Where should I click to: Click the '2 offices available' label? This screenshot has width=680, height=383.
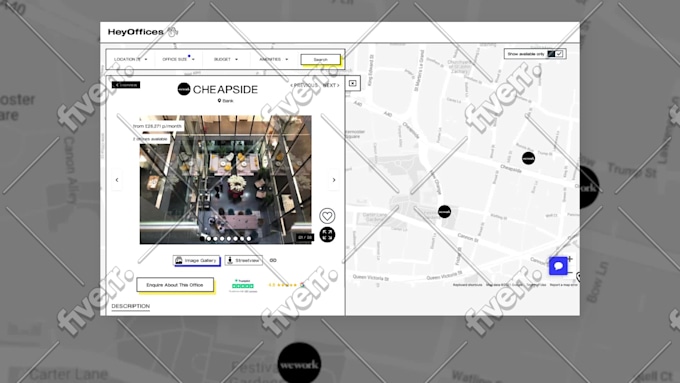(150, 139)
